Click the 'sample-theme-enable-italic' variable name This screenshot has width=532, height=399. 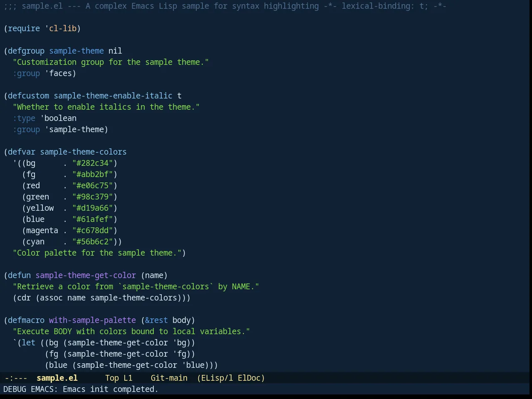[x=113, y=96]
